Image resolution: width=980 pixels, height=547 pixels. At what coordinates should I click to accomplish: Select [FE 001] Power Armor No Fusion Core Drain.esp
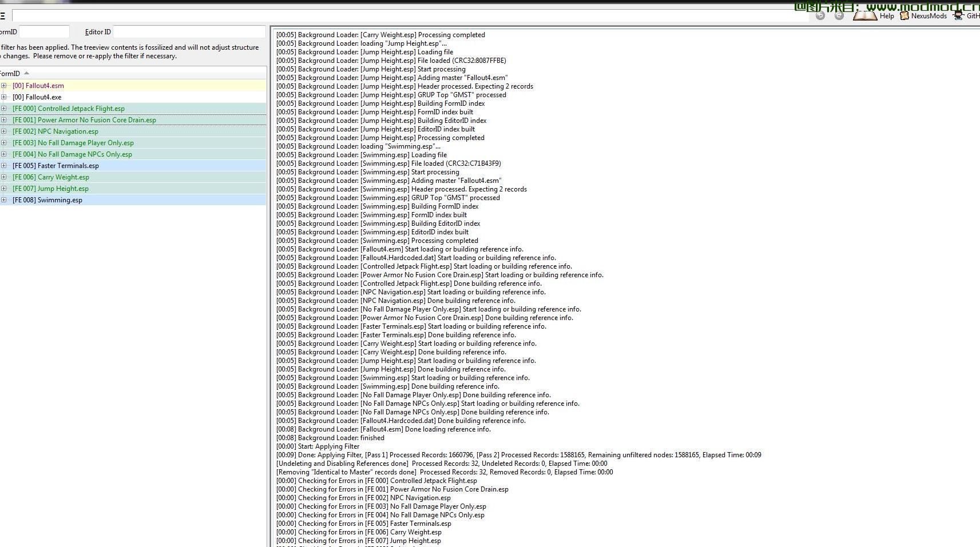point(133,120)
